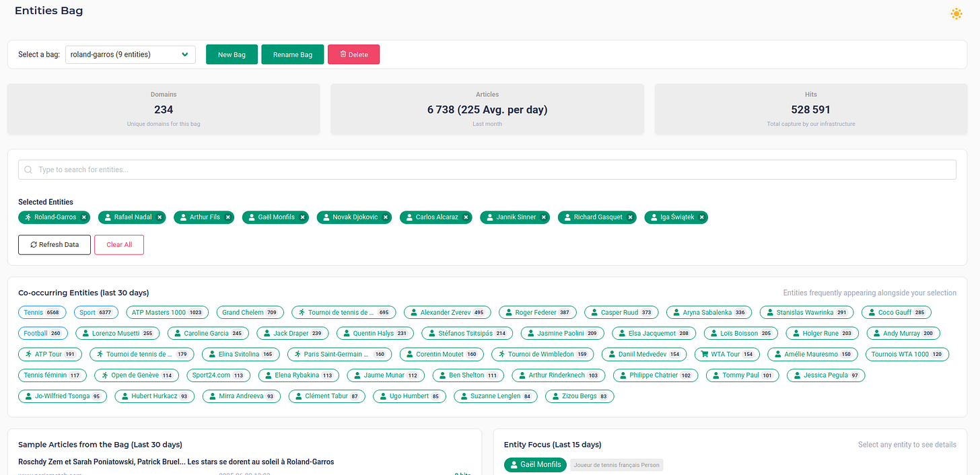Screen dimensions: 980x475
Task: Click the Refresh Data button
Action: pyautogui.click(x=55, y=245)
